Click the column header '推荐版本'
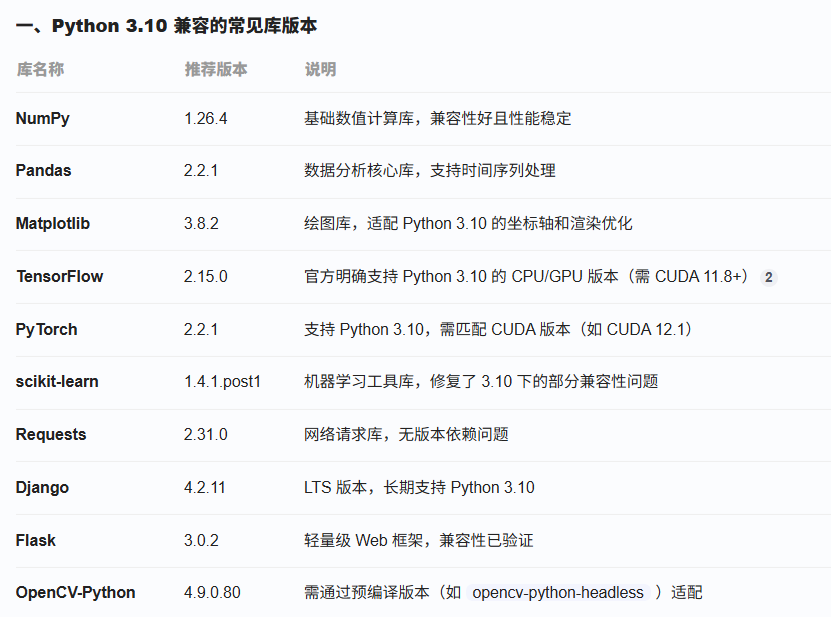831x617 pixels. [x=216, y=69]
